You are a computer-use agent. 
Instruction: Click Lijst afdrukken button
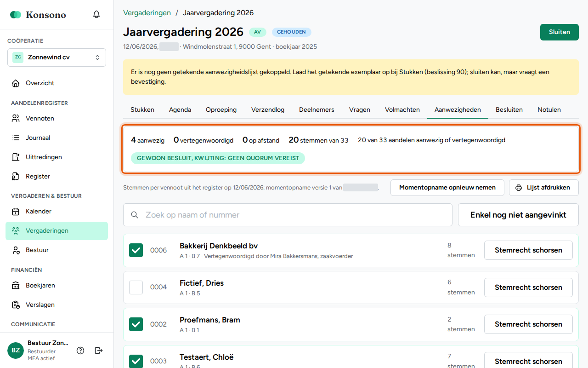coord(544,188)
